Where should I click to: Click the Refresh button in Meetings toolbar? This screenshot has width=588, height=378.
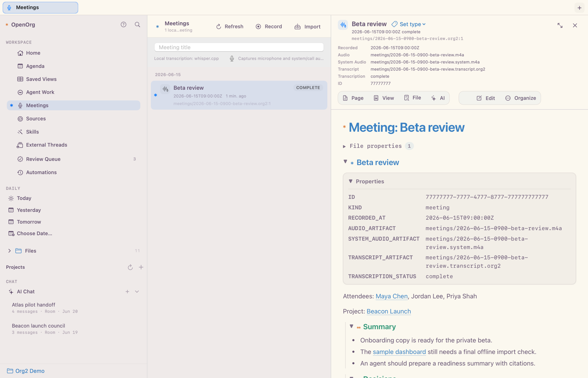230,26
